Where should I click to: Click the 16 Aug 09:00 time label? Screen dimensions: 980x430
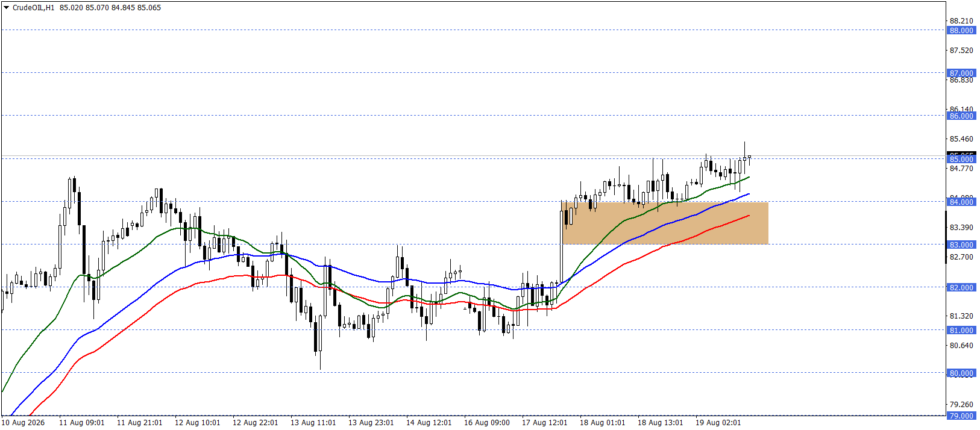486,423
